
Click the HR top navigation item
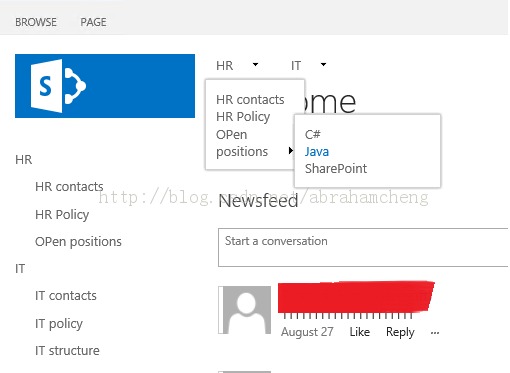point(225,66)
